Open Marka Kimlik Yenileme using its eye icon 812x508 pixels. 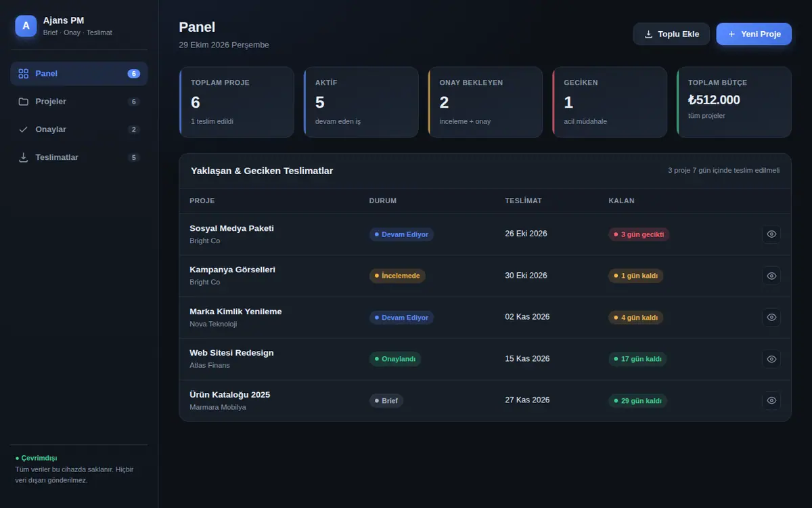click(771, 317)
